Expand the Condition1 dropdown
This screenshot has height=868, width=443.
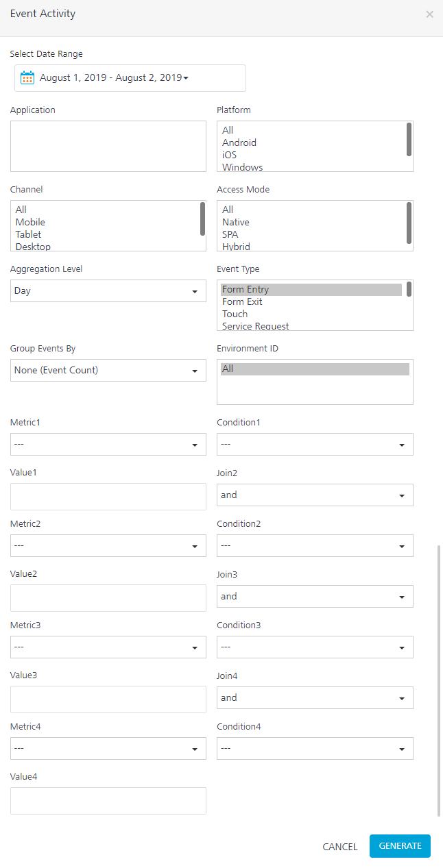click(315, 444)
